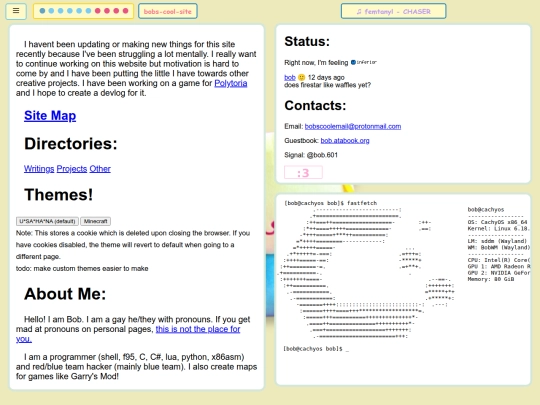Open 'this is not the place for you' link

pos(198,329)
